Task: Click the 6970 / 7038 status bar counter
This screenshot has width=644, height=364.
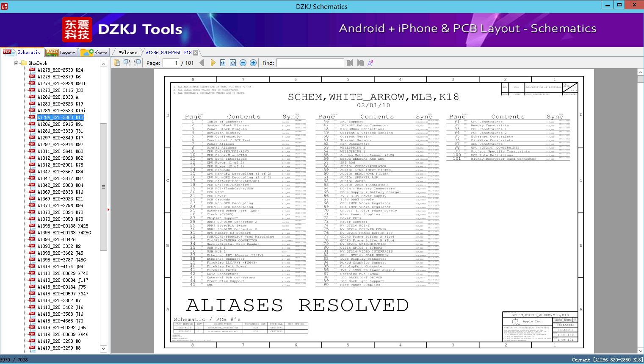Action: click(x=14, y=360)
